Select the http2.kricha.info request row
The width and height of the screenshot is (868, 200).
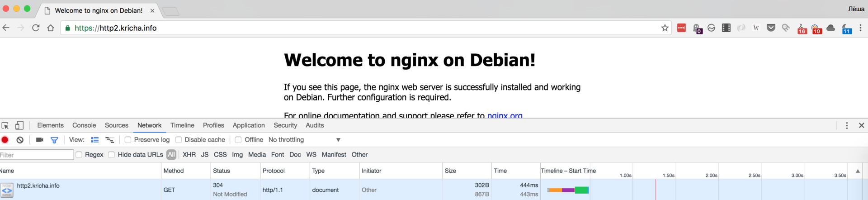coord(434,190)
